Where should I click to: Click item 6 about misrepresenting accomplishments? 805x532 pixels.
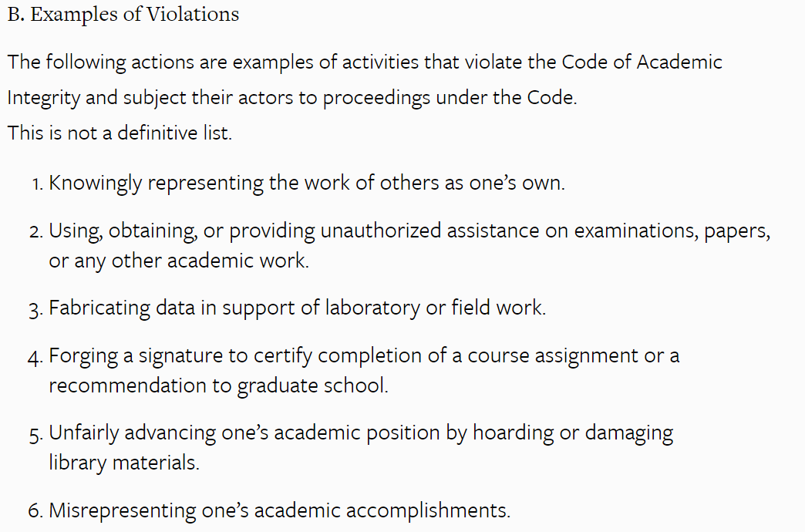[279, 510]
